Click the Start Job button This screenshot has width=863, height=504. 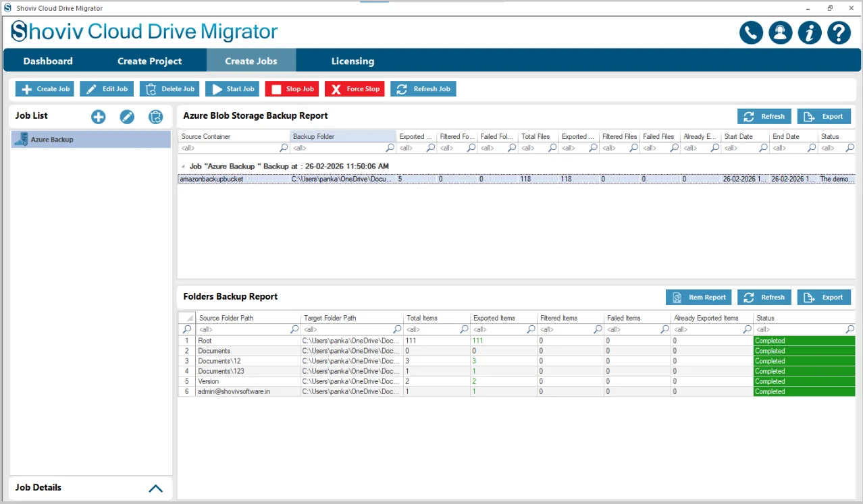click(233, 89)
